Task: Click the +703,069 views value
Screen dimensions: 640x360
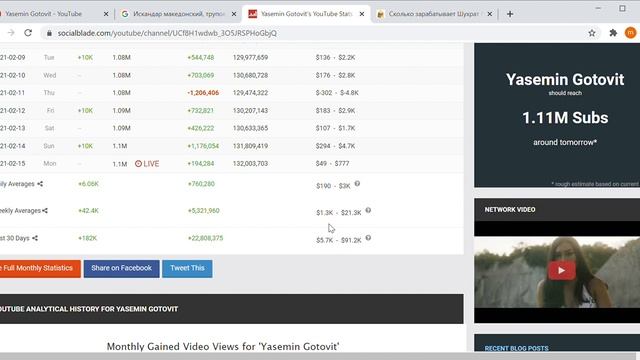Action: tap(200, 76)
